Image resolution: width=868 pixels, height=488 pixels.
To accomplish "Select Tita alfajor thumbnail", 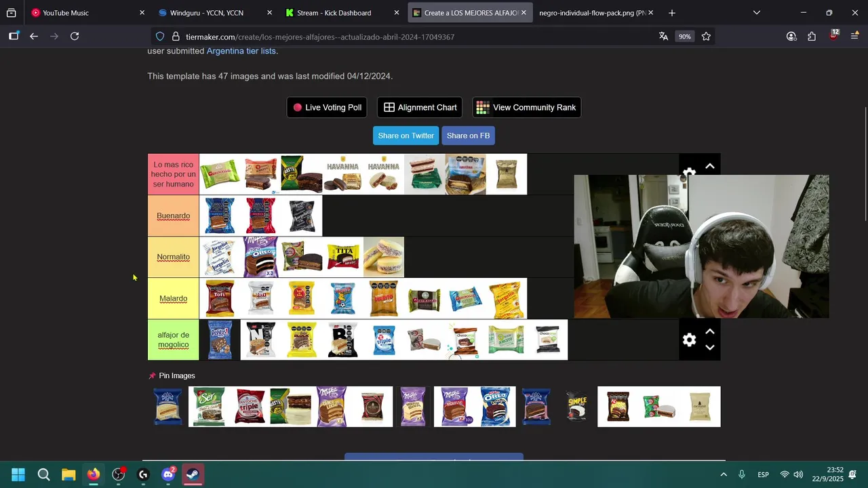I will point(342,257).
